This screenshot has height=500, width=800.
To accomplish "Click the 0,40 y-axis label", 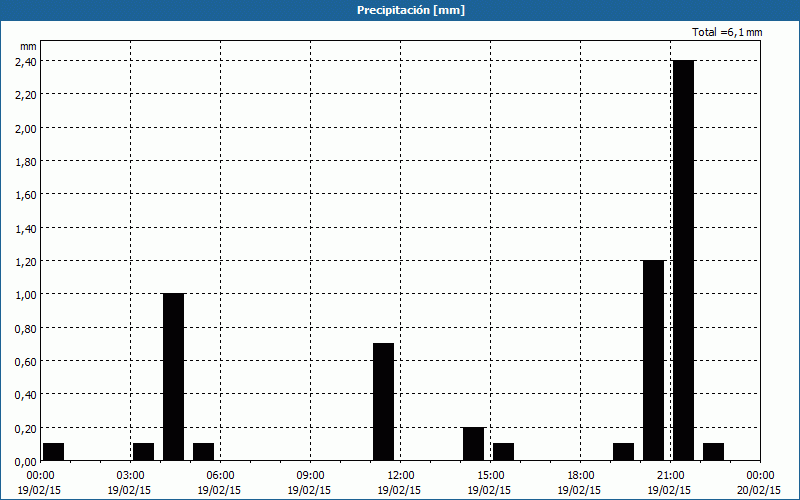I will click(x=26, y=394).
